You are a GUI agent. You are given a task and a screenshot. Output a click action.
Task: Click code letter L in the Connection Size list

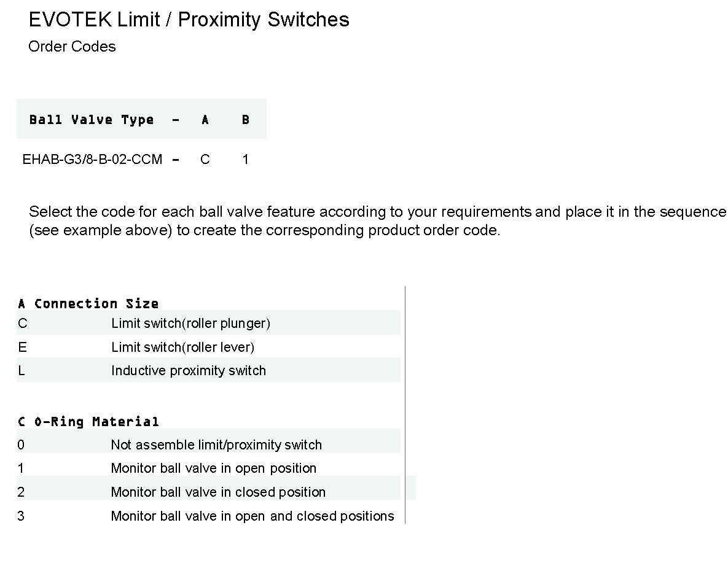coord(22,370)
